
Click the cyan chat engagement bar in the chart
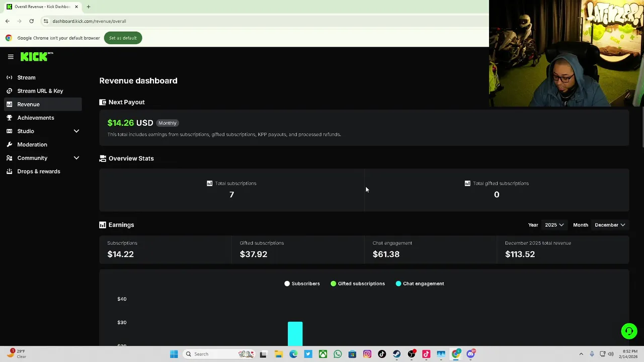click(x=295, y=334)
